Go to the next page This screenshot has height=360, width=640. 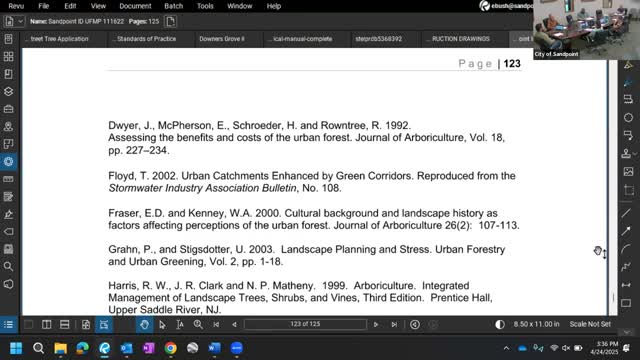click(x=376, y=324)
